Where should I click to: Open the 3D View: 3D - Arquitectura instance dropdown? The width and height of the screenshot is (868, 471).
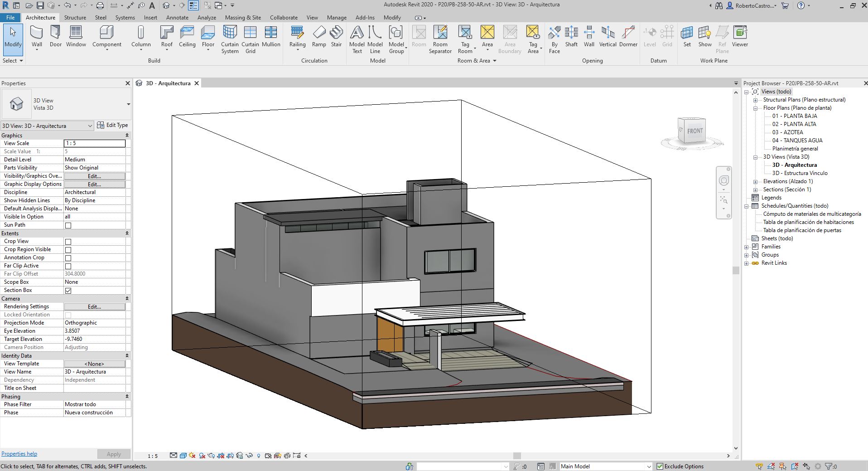[x=47, y=126]
